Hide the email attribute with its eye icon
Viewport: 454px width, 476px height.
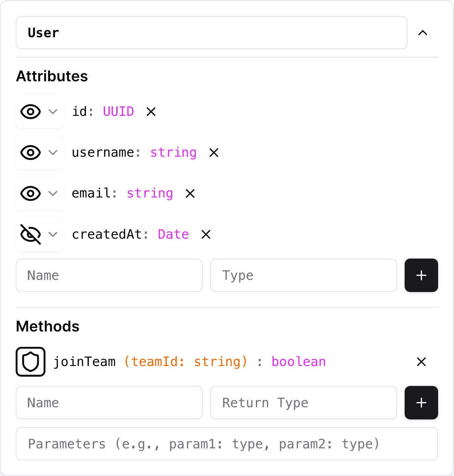click(x=30, y=193)
